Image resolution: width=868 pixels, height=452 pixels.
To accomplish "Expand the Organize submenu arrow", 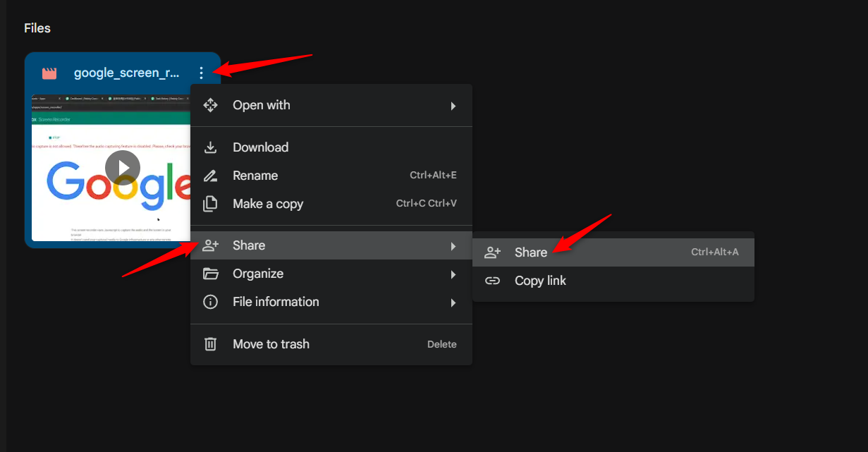I will (x=453, y=274).
